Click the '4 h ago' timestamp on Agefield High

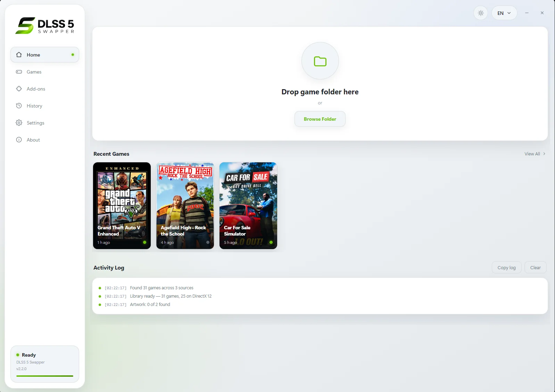[167, 242]
